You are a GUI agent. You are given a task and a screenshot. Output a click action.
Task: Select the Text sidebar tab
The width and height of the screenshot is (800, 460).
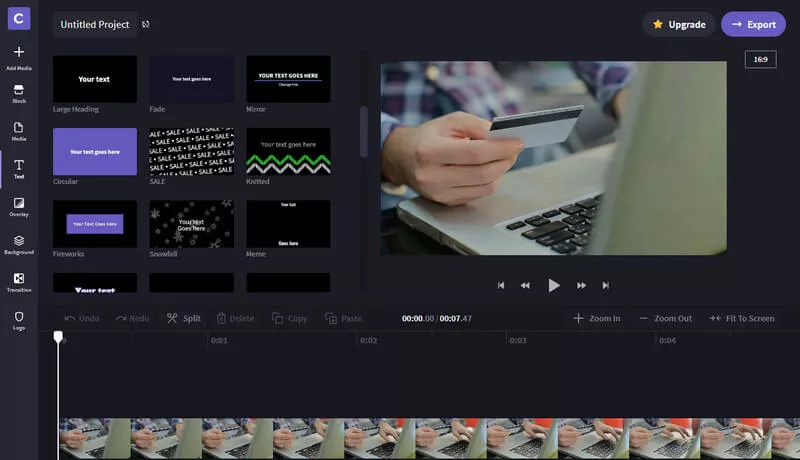19,169
